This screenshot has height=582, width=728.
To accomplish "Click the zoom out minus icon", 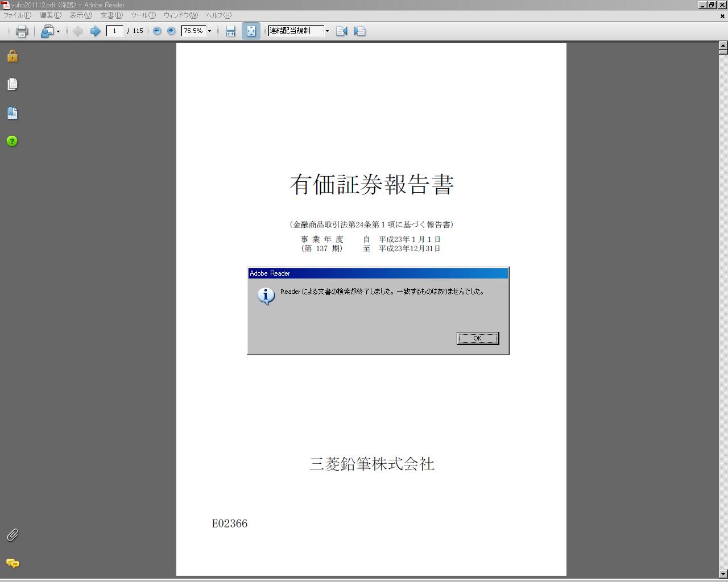I will (157, 31).
